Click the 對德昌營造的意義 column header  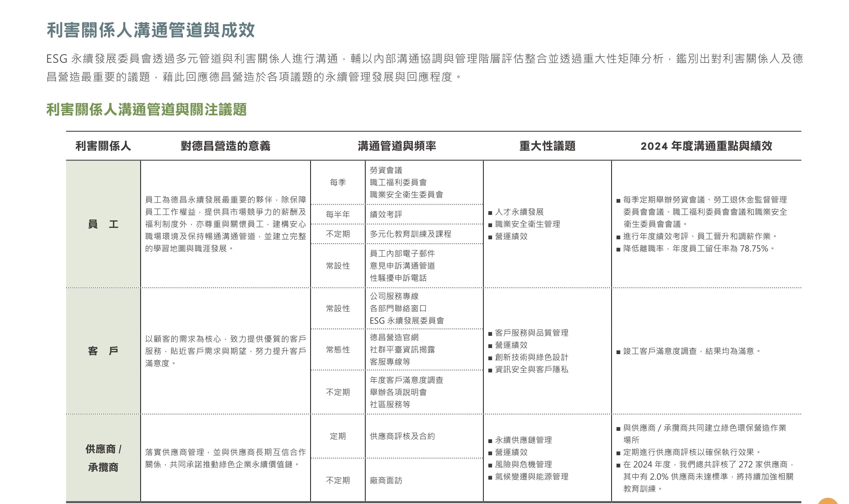tap(226, 146)
